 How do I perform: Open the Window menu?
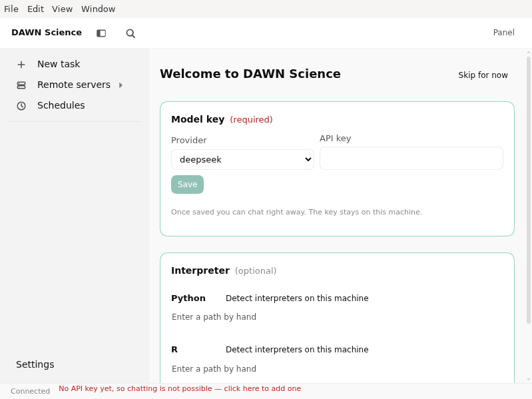point(98,9)
